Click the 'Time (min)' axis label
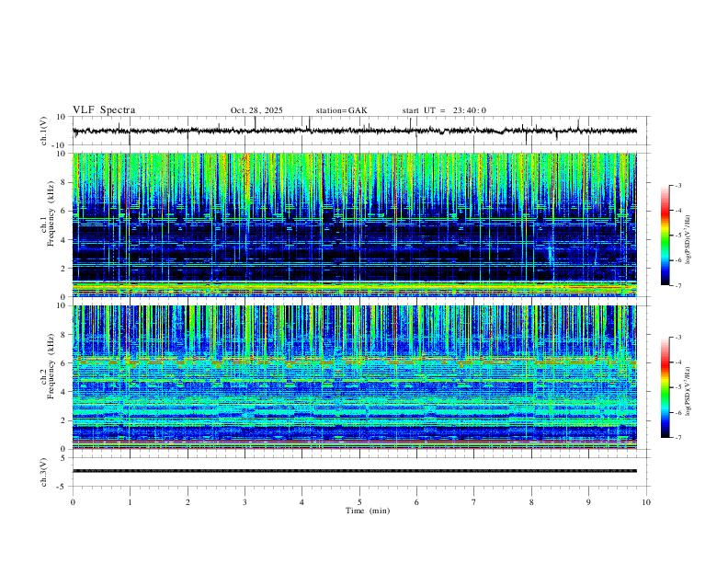Screen dimensions: 728x563 pyautogui.click(x=368, y=511)
